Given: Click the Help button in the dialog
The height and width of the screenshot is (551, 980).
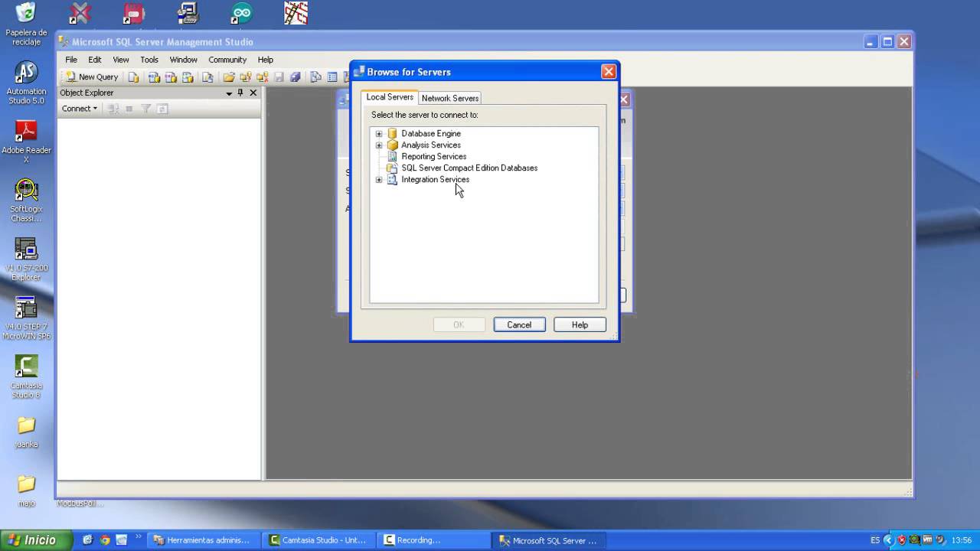Looking at the screenshot, I should [x=580, y=324].
